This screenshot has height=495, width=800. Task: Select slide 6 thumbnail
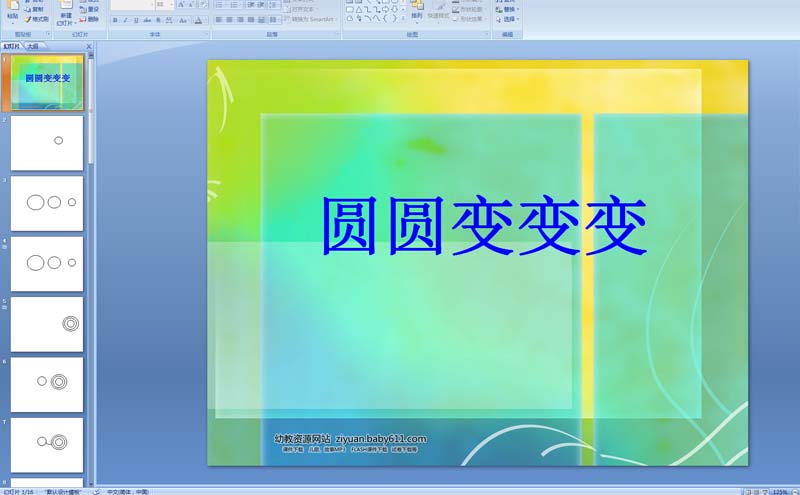tap(47, 384)
